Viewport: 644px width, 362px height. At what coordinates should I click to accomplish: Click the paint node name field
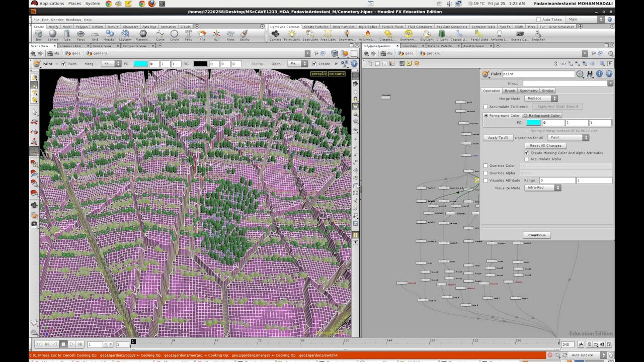click(538, 74)
